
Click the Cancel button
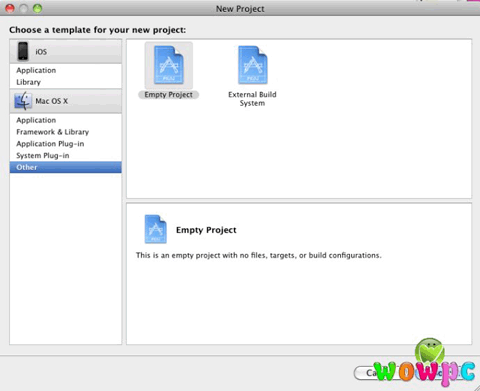pyautogui.click(x=380, y=373)
